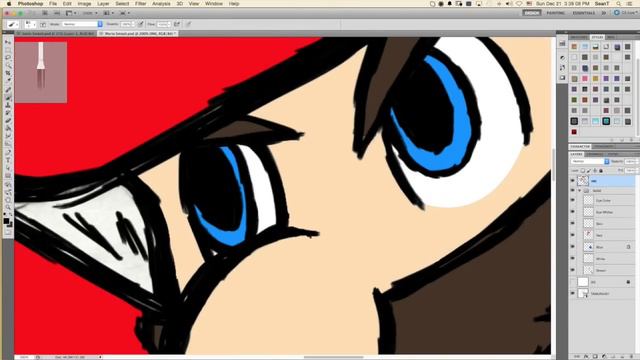Click the Spotlight search icon
Screen dimensions: 640x360
click(619, 4)
